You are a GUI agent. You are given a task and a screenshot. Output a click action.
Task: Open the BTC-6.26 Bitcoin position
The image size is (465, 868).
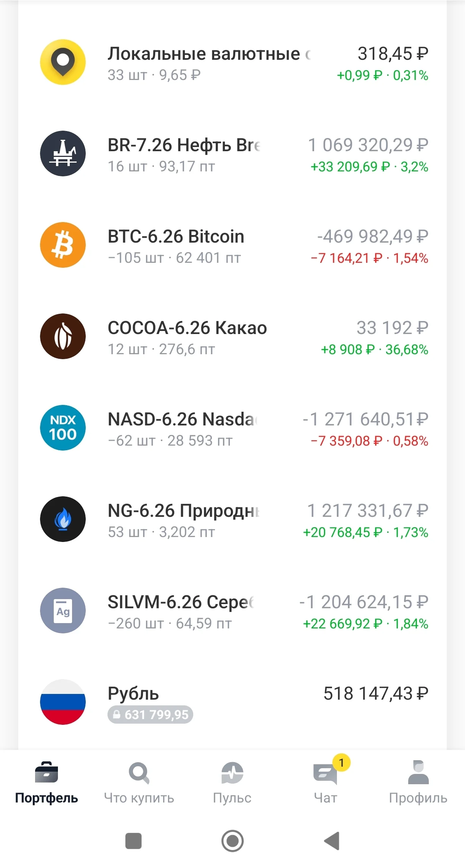232,245
